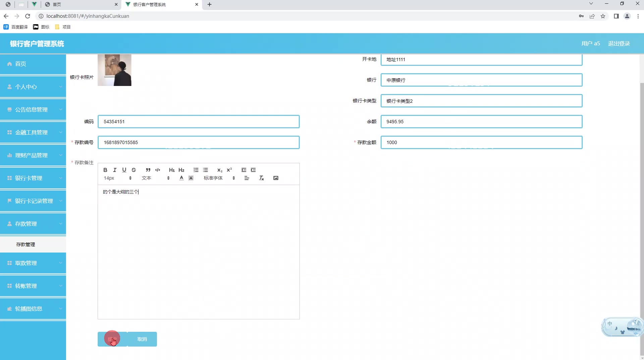Open the background highlight color picker

191,178
